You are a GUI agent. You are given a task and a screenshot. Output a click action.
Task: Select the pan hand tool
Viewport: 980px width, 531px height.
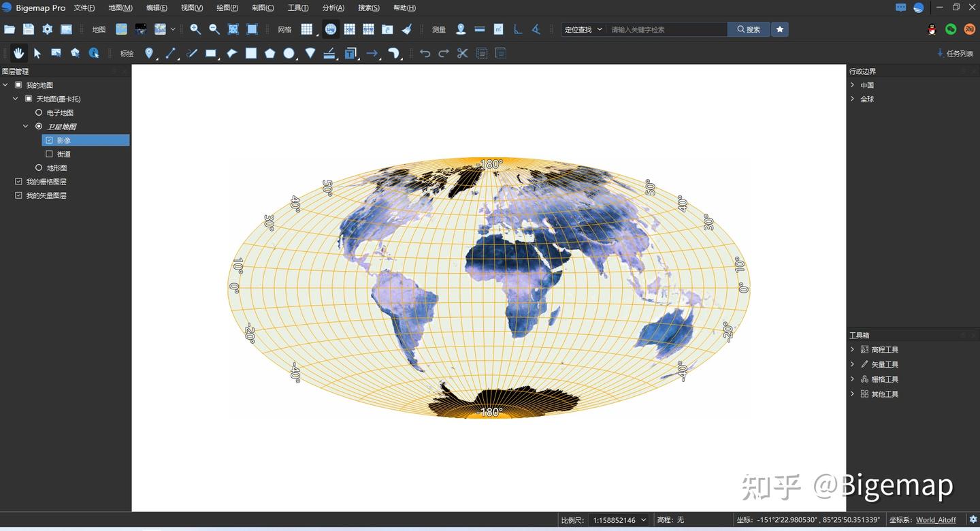click(18, 53)
